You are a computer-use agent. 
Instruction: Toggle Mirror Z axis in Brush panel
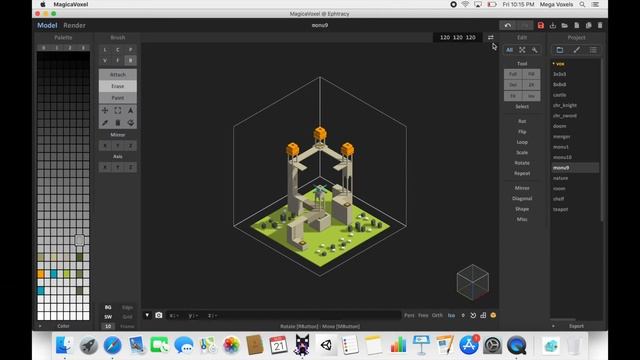pos(131,146)
